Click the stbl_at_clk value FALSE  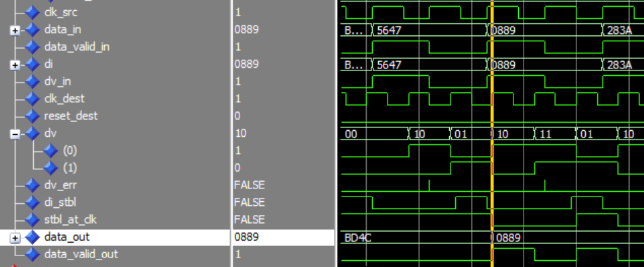(250, 220)
